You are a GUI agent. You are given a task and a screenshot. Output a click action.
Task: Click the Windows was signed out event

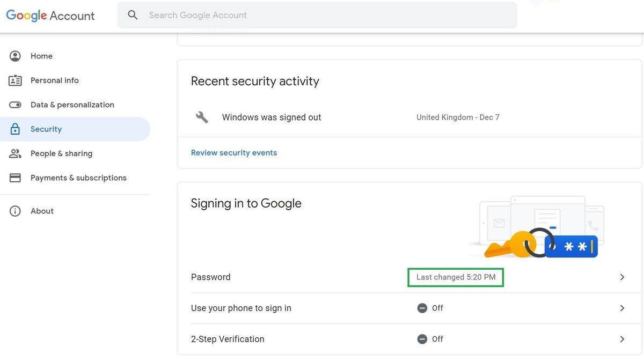271,117
